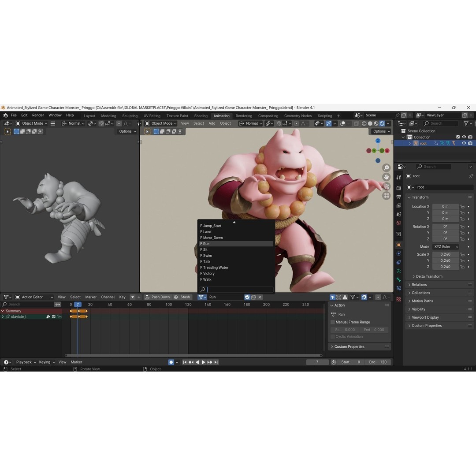This screenshot has width=476, height=476.
Task: Open the Render properties tab icon
Action: [398, 188]
